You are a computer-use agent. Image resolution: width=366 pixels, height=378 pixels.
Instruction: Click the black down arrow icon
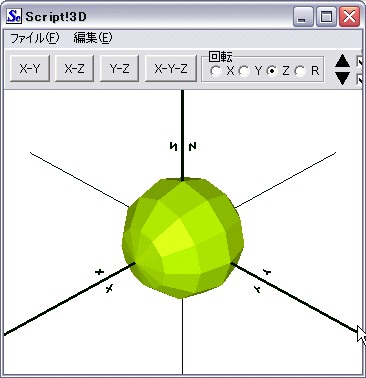[342, 78]
